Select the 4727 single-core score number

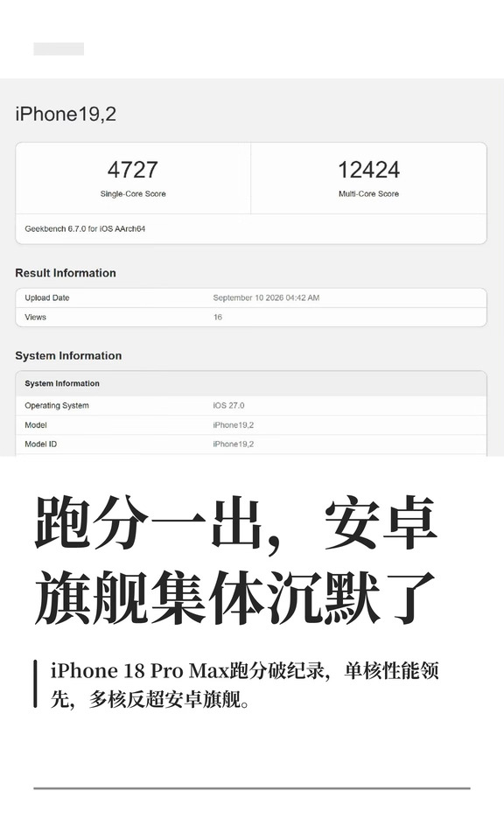[133, 170]
